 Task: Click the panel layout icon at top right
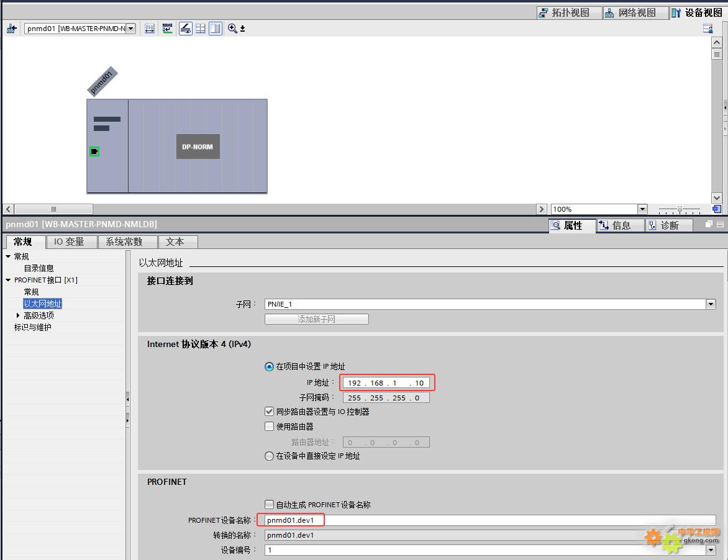pos(708,29)
